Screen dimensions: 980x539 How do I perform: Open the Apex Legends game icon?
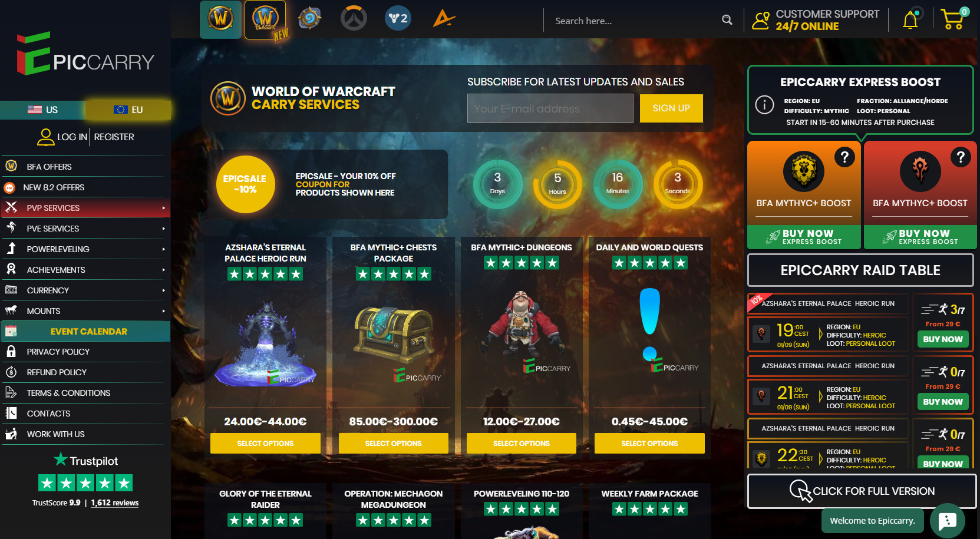click(x=444, y=19)
